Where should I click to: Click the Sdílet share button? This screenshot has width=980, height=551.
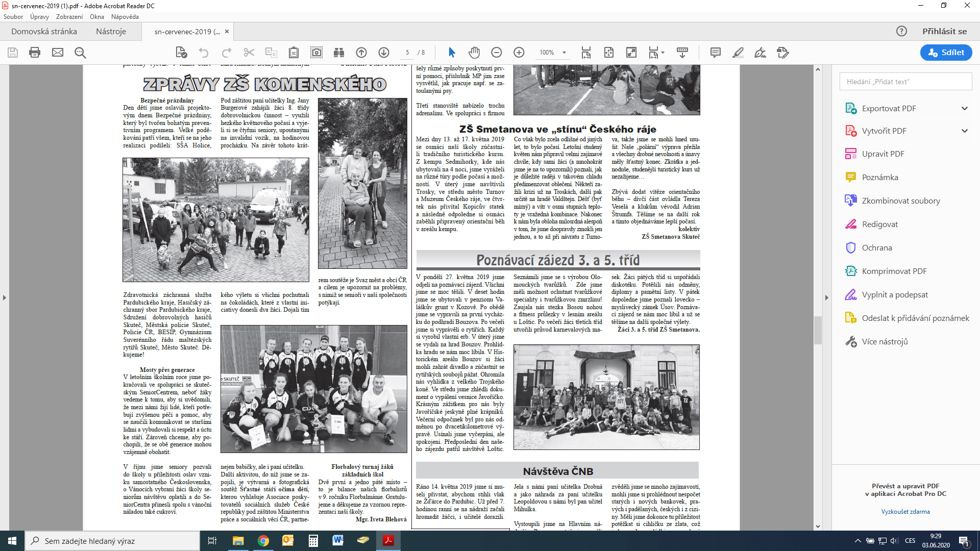pos(946,52)
